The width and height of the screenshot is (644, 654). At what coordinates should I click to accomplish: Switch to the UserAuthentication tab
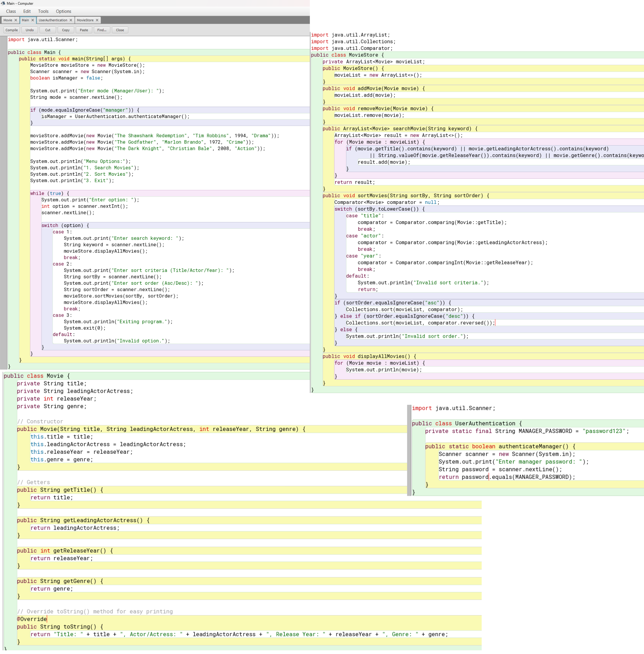(52, 20)
